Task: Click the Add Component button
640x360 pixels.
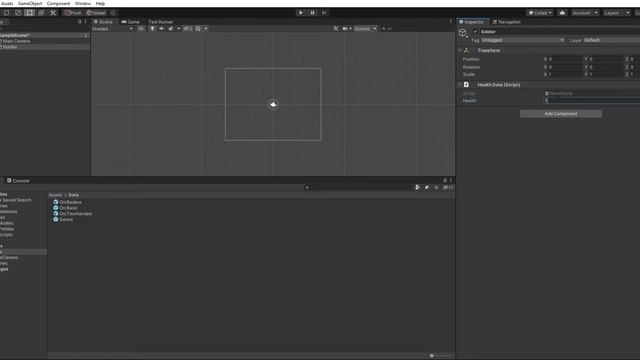Action: click(x=560, y=114)
